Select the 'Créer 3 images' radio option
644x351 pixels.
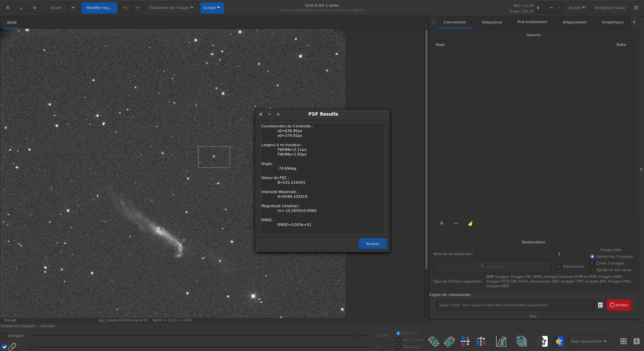click(x=592, y=263)
